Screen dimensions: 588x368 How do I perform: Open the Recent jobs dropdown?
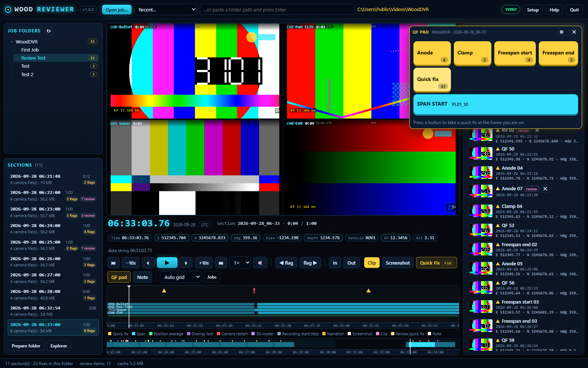pos(166,10)
